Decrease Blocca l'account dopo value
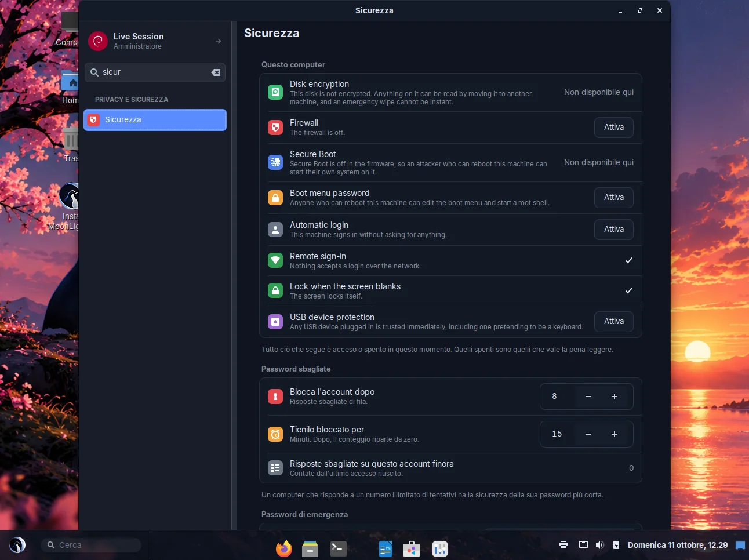Screen dimensions: 749x560 click(588, 397)
